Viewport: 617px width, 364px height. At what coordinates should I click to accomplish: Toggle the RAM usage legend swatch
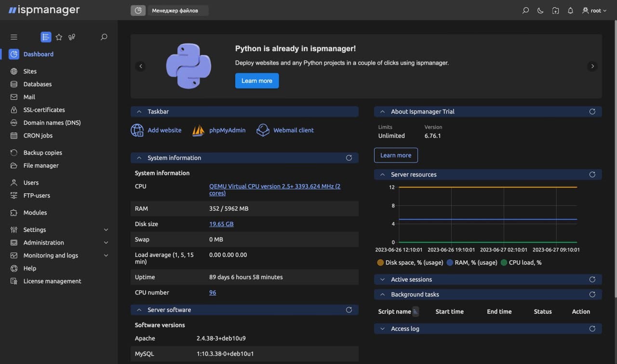[450, 263]
